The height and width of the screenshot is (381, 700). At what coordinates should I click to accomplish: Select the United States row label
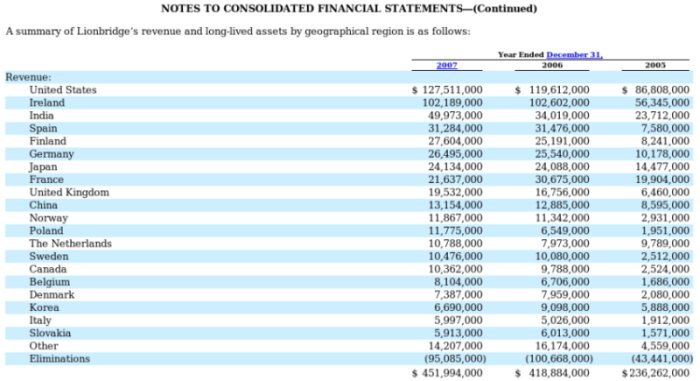coord(63,90)
